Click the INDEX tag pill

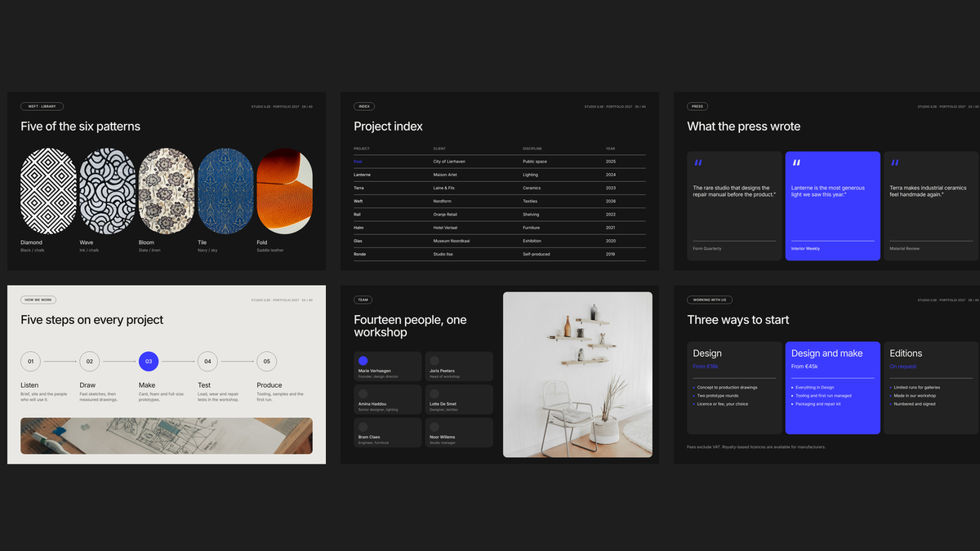(x=364, y=106)
